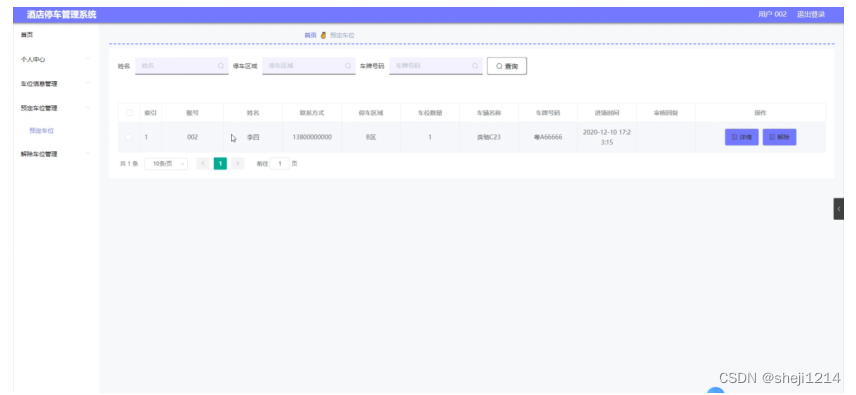The image size is (856, 395).
Task: Click the 奔驰C23 vehicle cell
Action: click(x=488, y=137)
